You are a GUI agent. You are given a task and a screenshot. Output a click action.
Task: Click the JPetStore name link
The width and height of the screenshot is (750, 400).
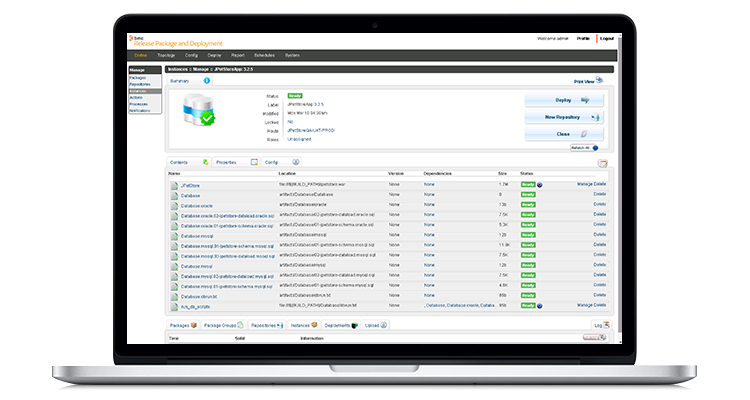click(190, 186)
